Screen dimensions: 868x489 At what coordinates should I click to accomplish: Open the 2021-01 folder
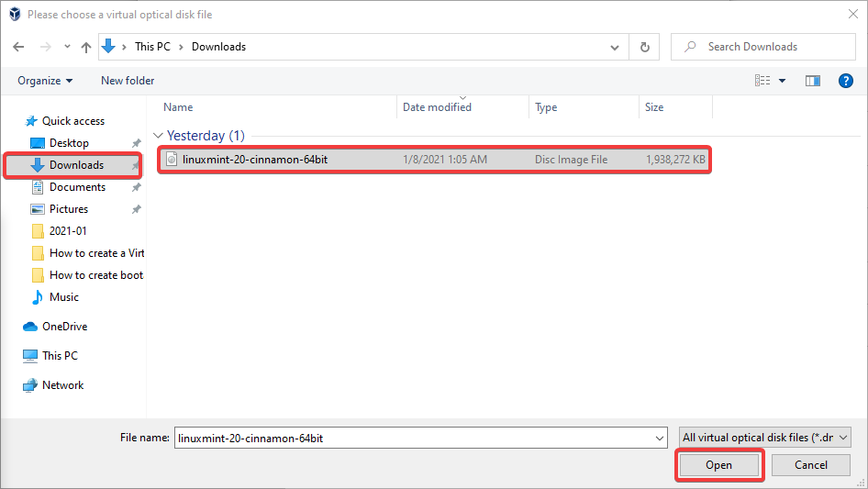click(68, 231)
